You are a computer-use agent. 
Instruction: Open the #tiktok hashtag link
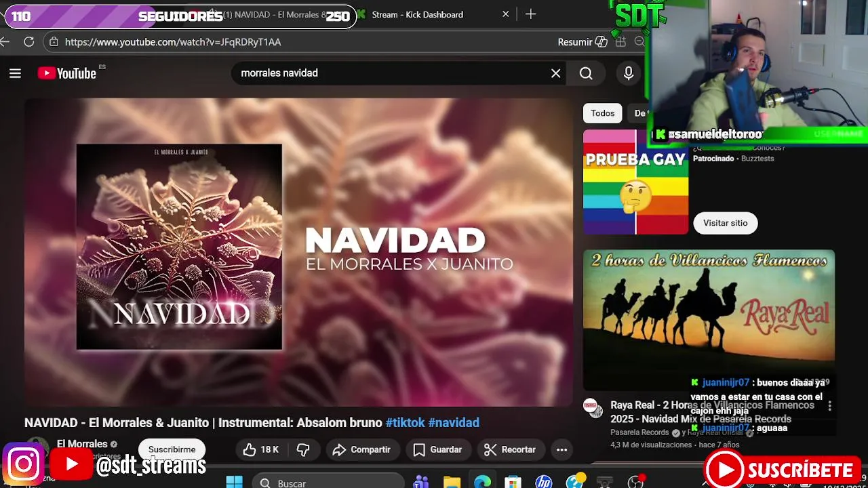tap(405, 422)
